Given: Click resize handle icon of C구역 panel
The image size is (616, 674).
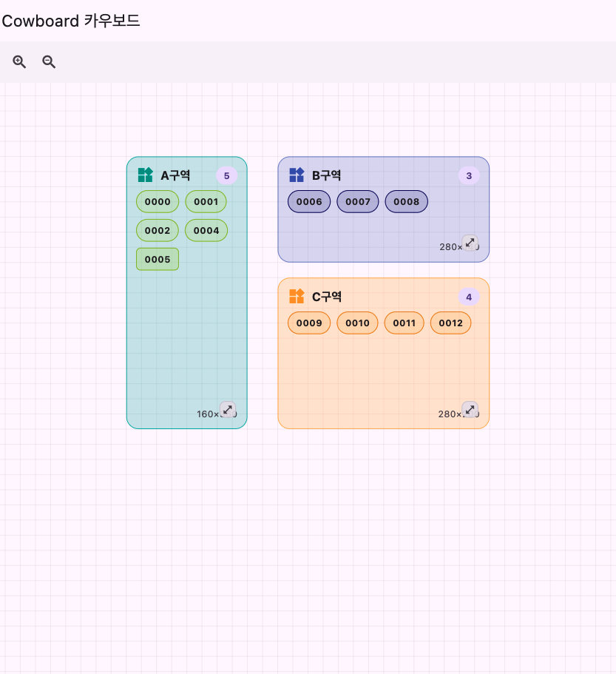Looking at the screenshot, I should (470, 409).
